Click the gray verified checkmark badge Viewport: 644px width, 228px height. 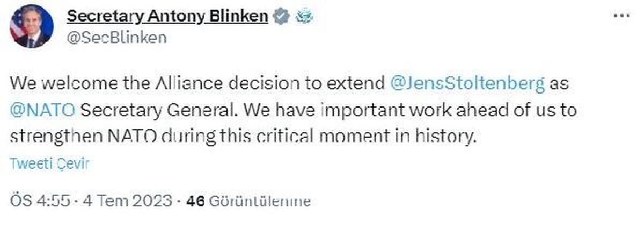click(280, 17)
